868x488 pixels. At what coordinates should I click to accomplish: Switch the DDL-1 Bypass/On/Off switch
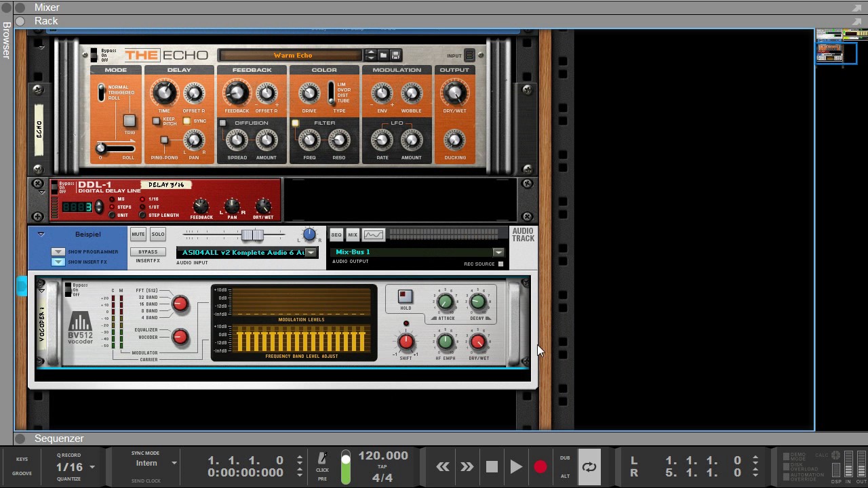point(53,186)
